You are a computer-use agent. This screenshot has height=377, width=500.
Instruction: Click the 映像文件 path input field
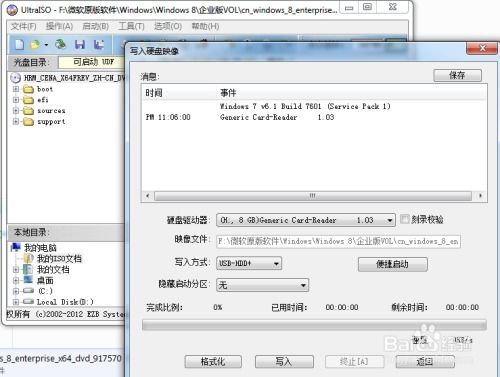[338, 241]
